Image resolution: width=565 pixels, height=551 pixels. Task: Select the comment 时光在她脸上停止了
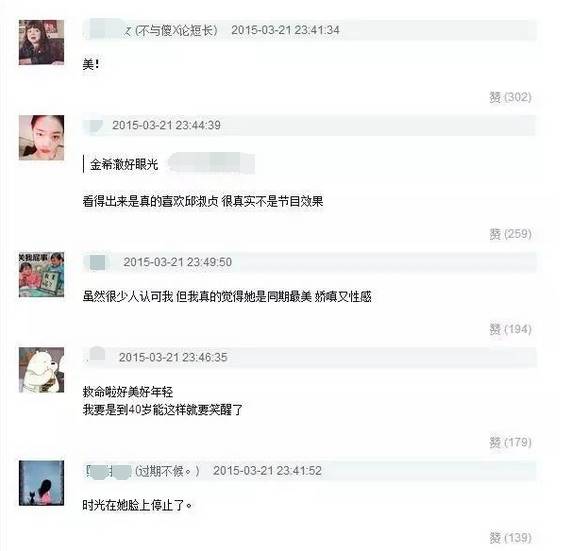tap(137, 505)
